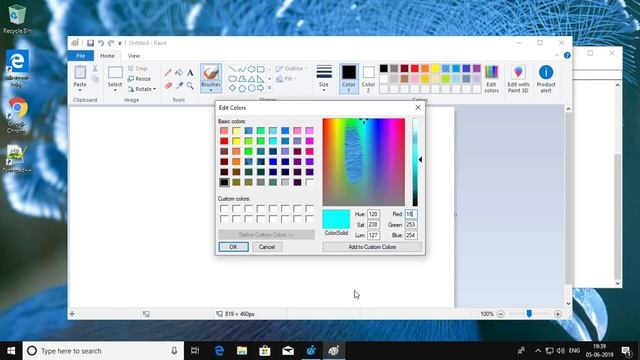This screenshot has height=360, width=640.
Task: Click the Sat value field
Action: 373,224
